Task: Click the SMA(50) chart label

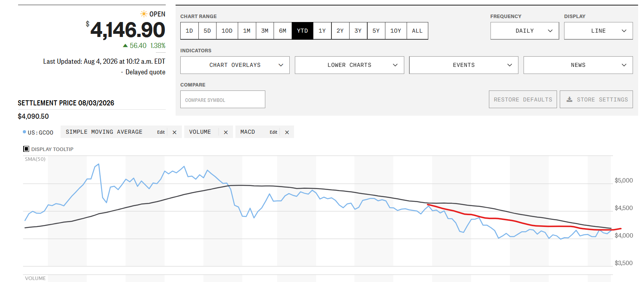Action: tap(35, 159)
